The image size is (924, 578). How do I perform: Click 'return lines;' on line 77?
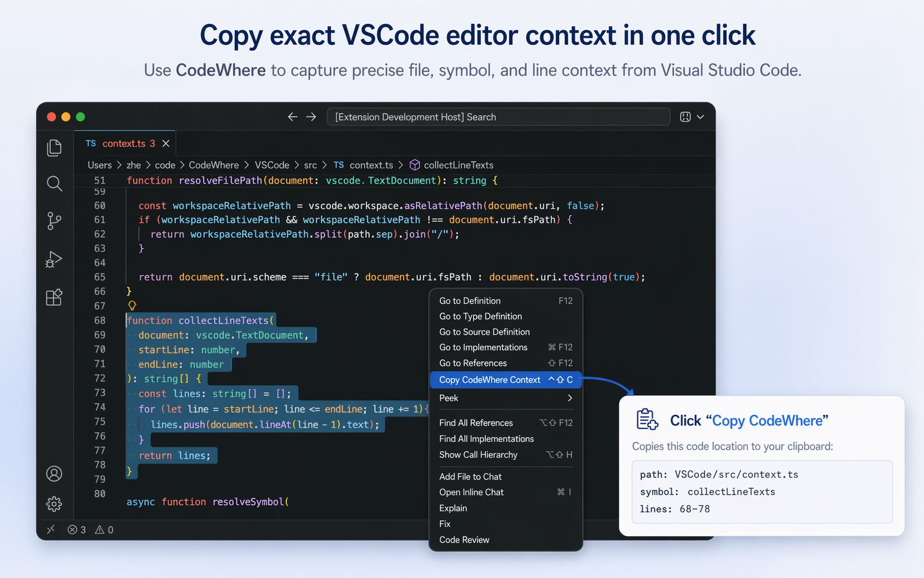pyautogui.click(x=175, y=456)
